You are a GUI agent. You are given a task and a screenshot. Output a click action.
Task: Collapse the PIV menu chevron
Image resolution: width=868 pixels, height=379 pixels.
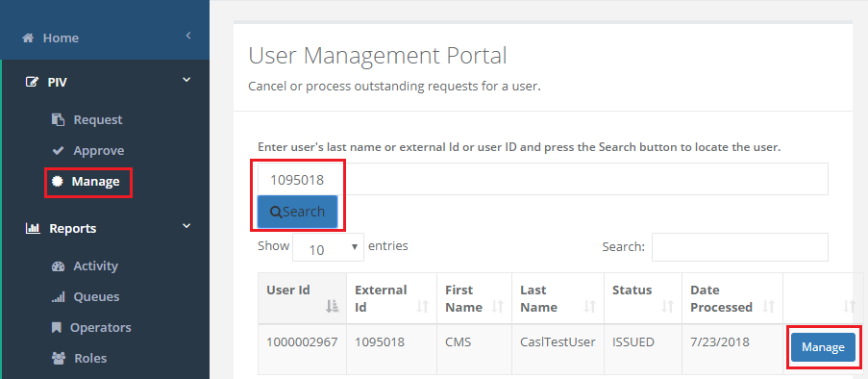(x=187, y=80)
